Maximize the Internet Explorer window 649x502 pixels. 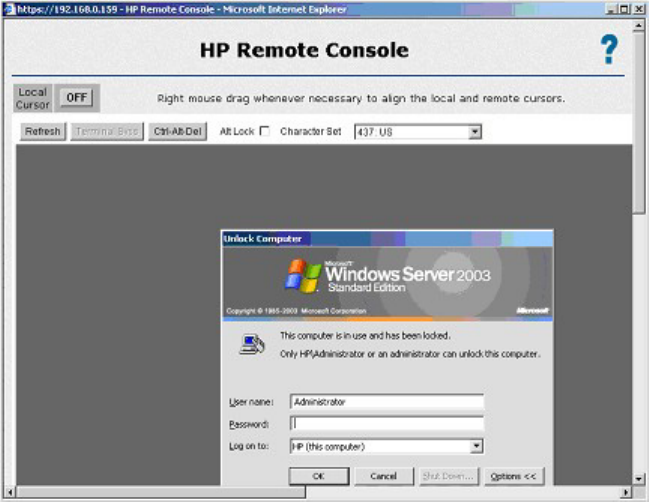[x=624, y=9]
